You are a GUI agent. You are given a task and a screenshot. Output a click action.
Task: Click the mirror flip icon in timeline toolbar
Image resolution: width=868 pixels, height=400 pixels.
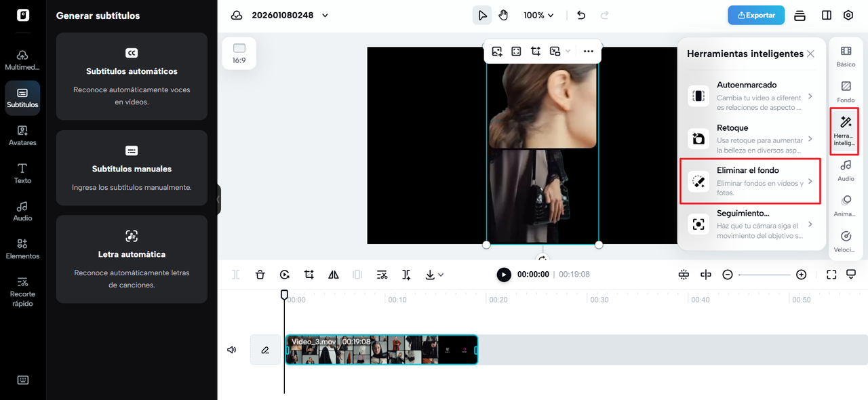click(334, 275)
